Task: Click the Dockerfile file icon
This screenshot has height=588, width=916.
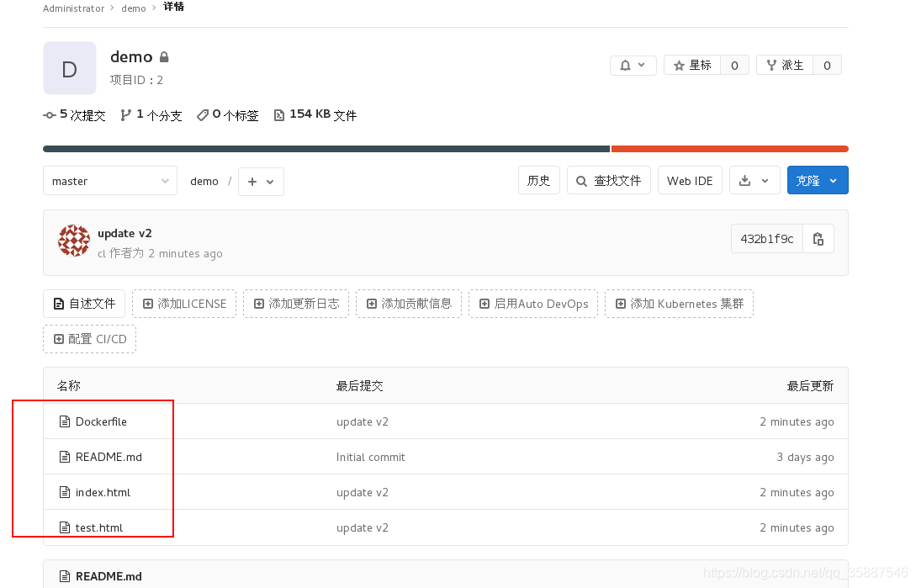Action: tap(65, 421)
